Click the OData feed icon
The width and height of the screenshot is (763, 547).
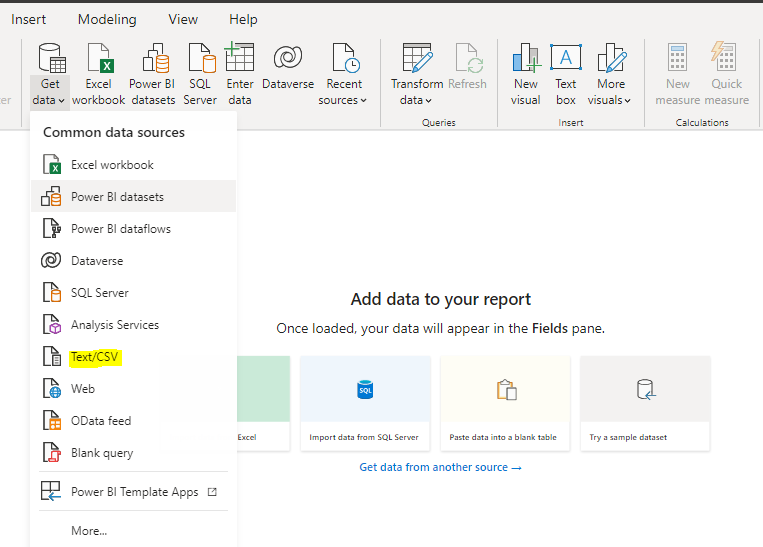tap(52, 420)
